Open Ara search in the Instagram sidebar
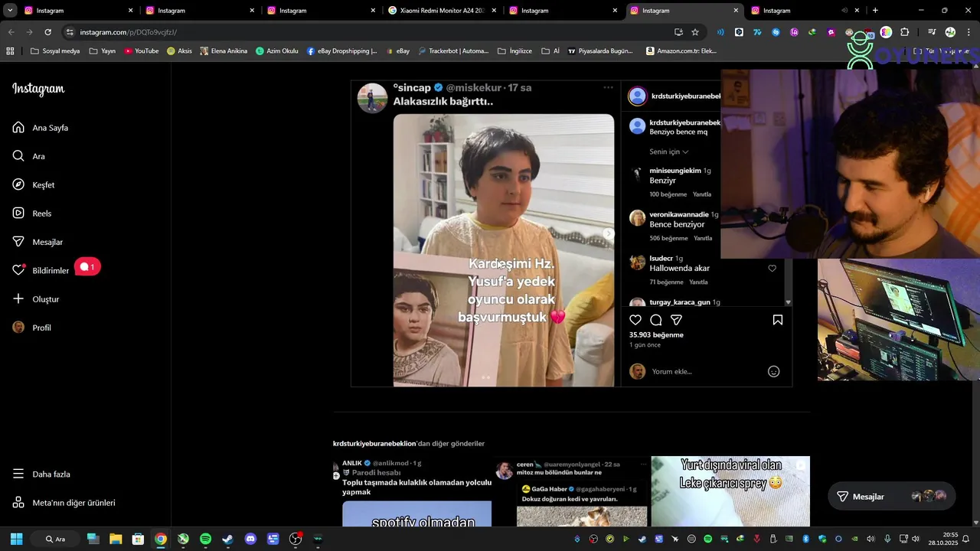This screenshot has height=551, width=980. 29,156
